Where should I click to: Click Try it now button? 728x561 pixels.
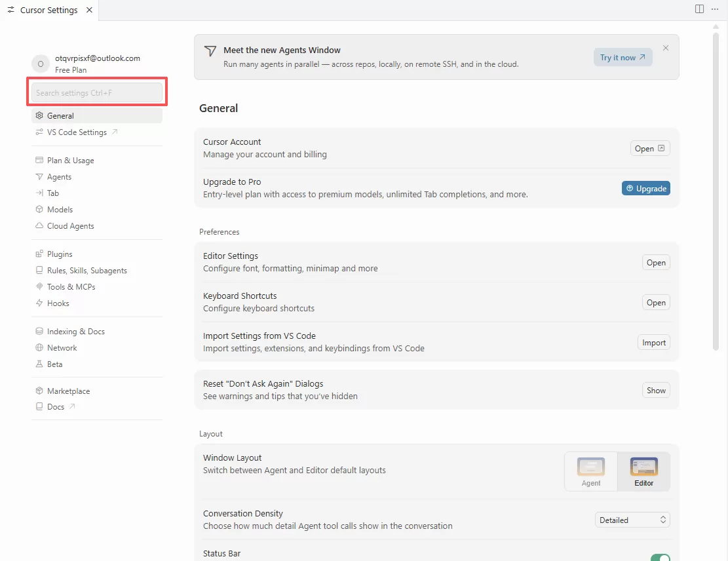point(623,57)
